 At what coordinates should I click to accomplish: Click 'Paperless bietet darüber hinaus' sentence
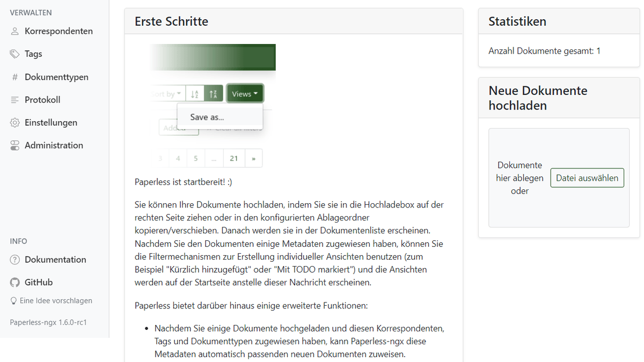[x=251, y=306]
